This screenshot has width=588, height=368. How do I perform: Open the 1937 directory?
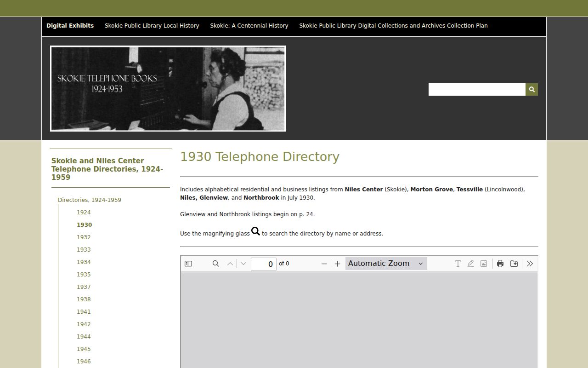tap(84, 287)
